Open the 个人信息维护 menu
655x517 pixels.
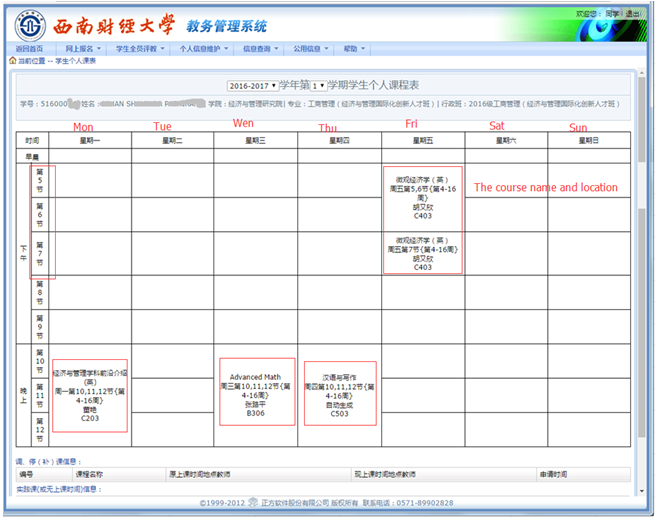(204, 48)
